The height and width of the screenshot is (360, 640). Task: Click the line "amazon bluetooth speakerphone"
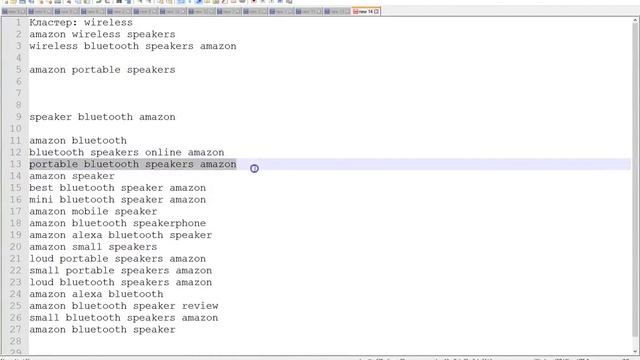pyautogui.click(x=118, y=224)
